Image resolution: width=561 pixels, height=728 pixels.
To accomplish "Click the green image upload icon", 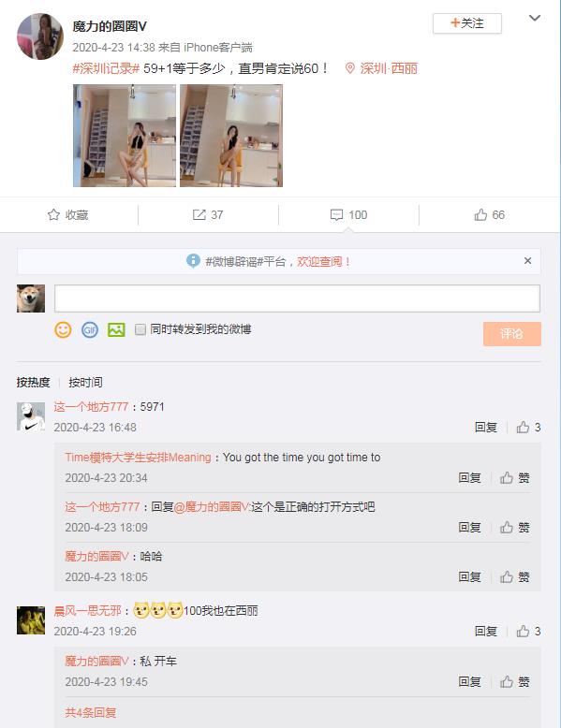I will point(116,329).
